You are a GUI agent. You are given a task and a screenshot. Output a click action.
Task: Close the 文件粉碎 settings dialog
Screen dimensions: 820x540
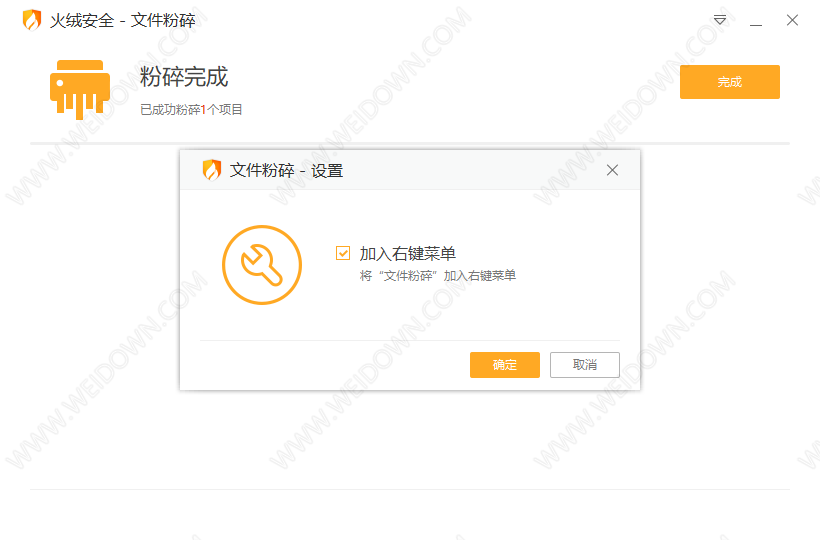(x=612, y=170)
